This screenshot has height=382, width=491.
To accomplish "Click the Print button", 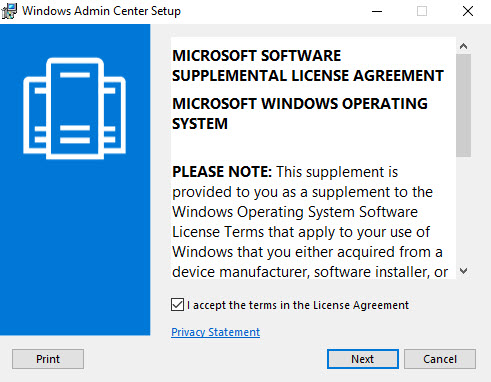I will point(48,359).
